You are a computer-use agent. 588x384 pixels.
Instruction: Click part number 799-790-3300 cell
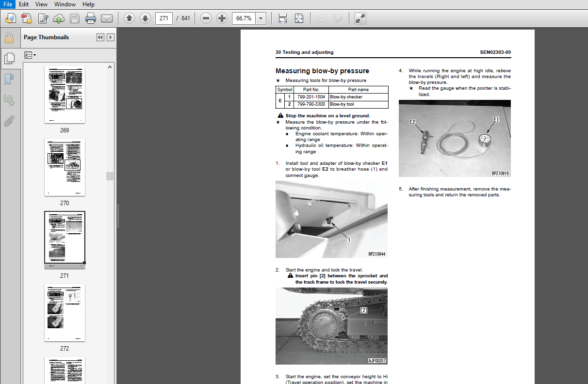(311, 104)
